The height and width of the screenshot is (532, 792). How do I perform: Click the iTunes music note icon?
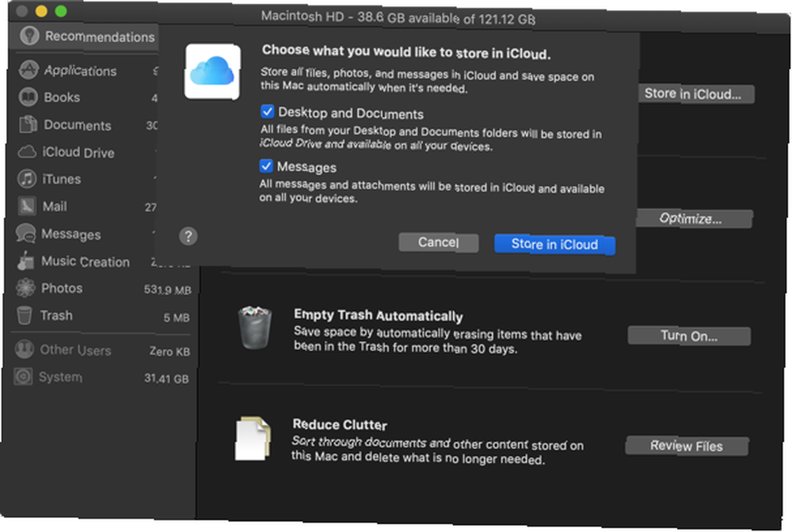[27, 179]
